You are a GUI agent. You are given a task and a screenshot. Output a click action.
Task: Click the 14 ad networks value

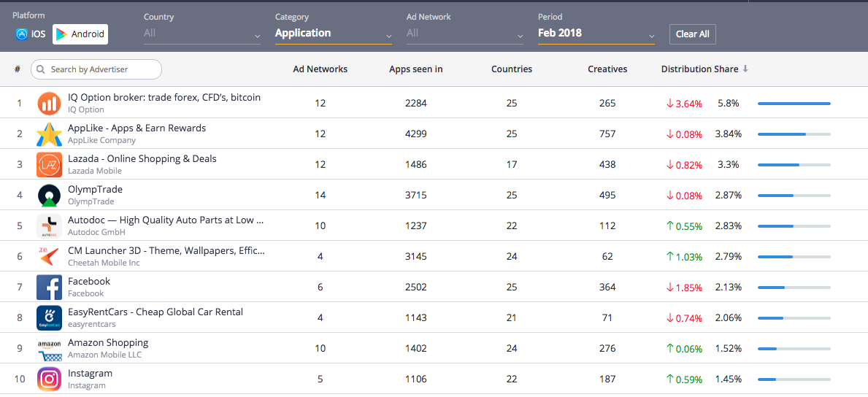coord(320,196)
